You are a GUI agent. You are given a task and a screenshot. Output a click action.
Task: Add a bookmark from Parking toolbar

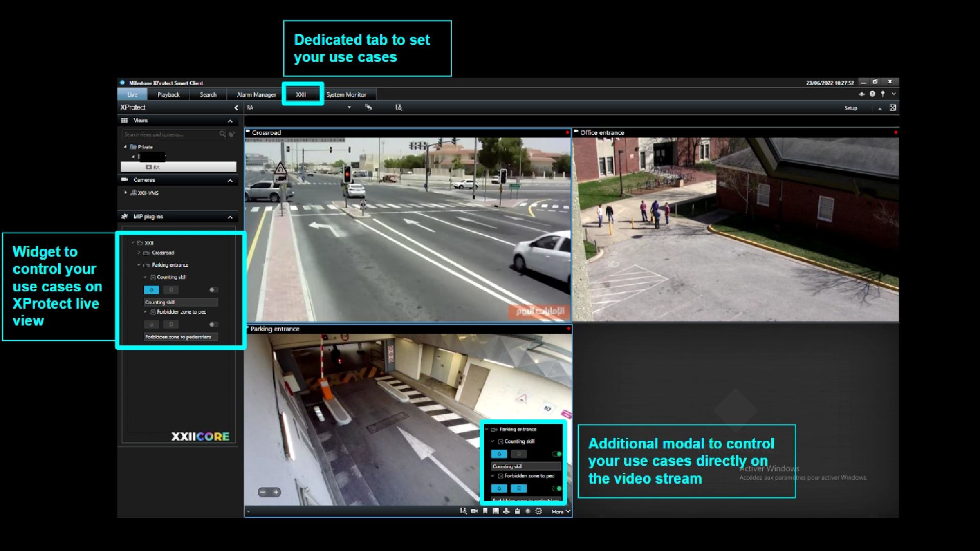coord(485,511)
